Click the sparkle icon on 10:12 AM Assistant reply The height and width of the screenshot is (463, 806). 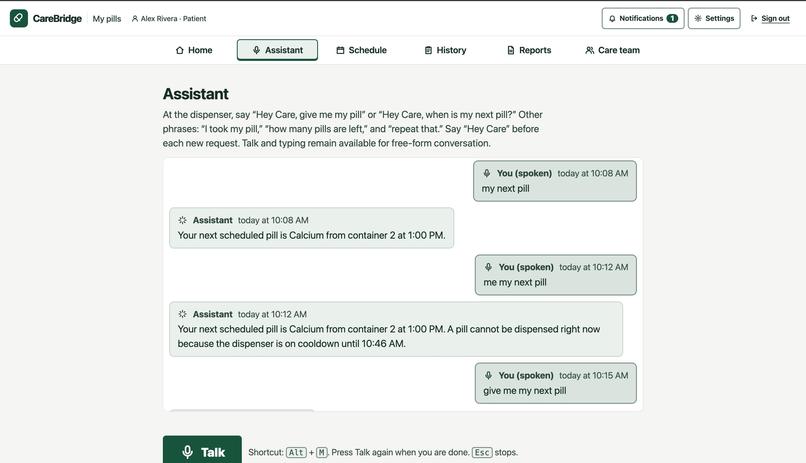tap(182, 314)
